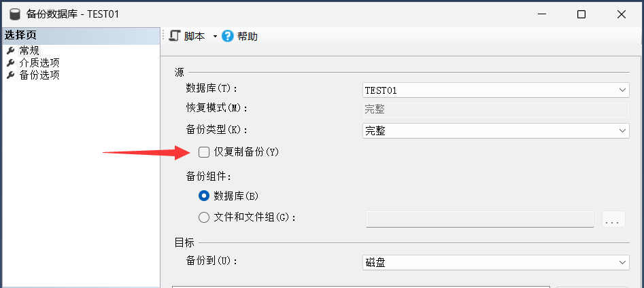This screenshot has width=644, height=288.
Task: Click the wrench icon beside 介质选项
Action: pos(10,62)
